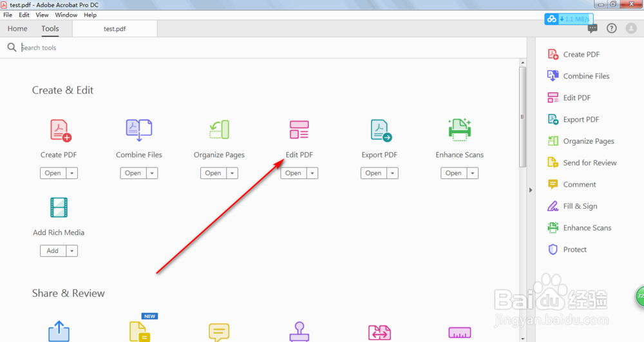Viewport: 644px width, 342px height.
Task: Select Edit PDF icon in right sidebar
Action: point(553,98)
